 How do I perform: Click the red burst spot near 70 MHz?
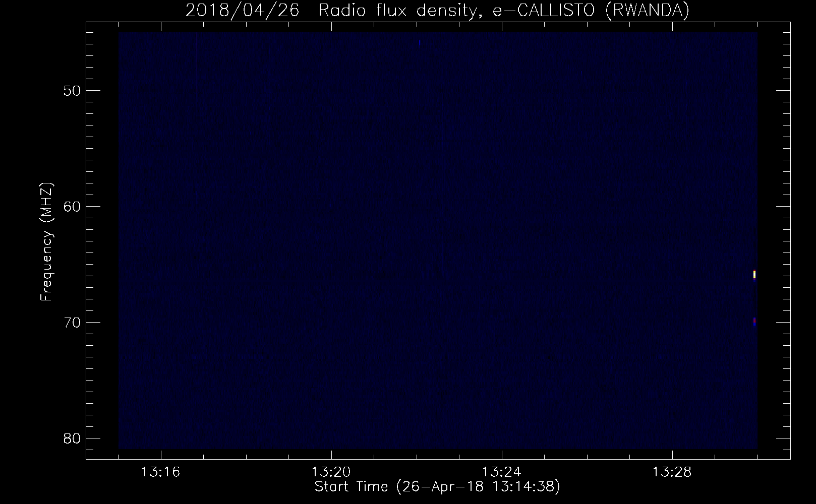(x=754, y=321)
